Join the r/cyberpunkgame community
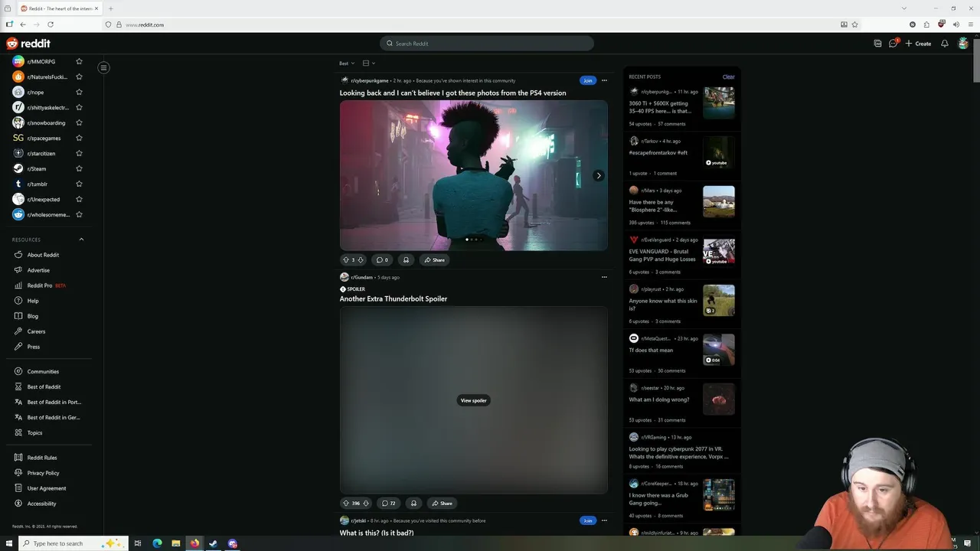 pos(587,80)
